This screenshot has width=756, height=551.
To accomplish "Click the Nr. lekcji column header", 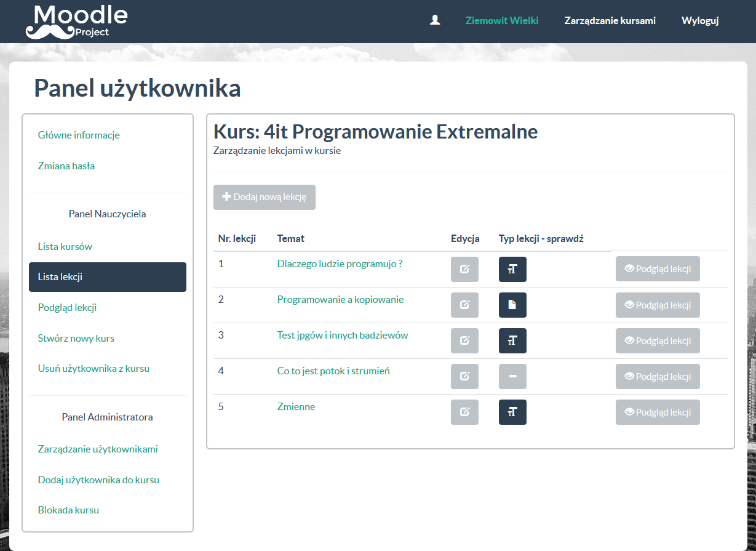I will pyautogui.click(x=237, y=238).
